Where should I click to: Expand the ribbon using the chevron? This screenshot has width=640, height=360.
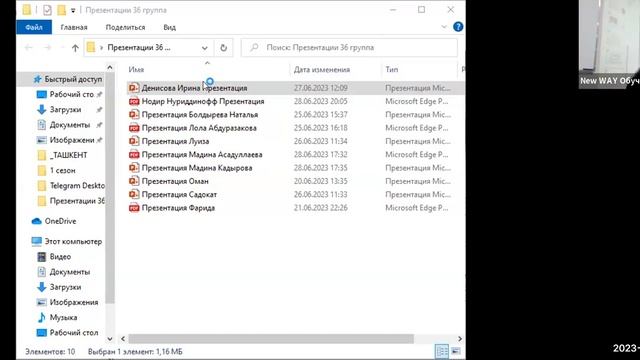click(x=444, y=27)
